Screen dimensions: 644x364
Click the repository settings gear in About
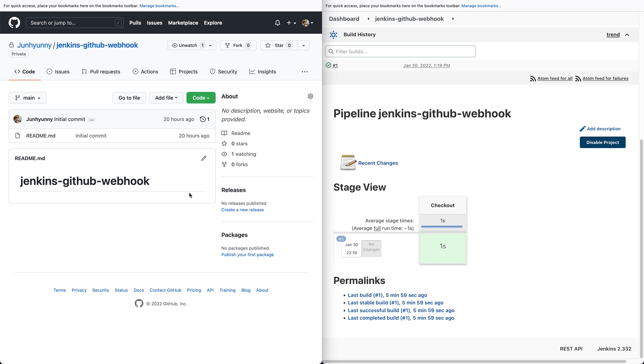click(310, 96)
